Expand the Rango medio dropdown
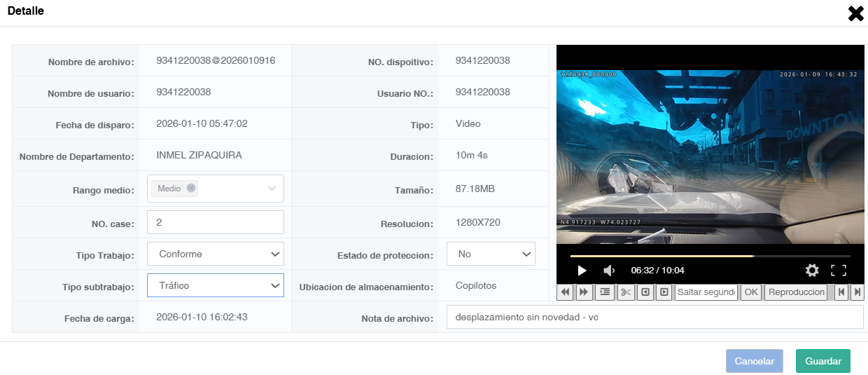Image resolution: width=868 pixels, height=375 pixels. [x=272, y=189]
